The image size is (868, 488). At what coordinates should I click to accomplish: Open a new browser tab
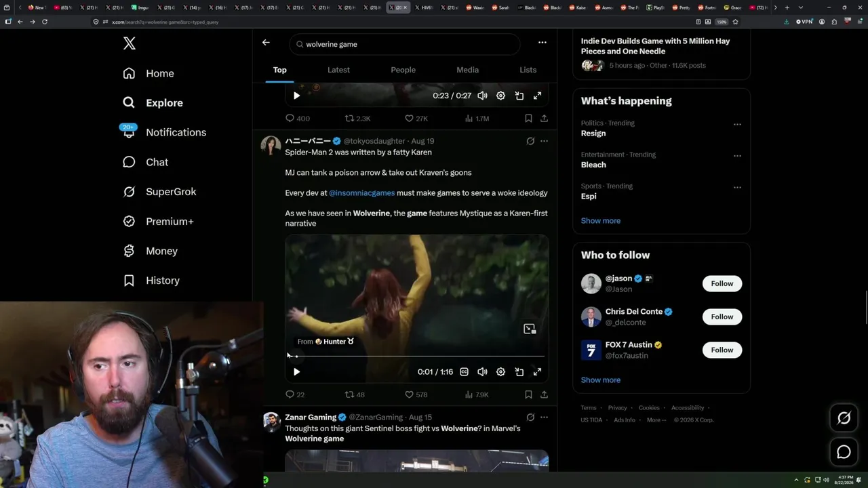click(x=787, y=7)
